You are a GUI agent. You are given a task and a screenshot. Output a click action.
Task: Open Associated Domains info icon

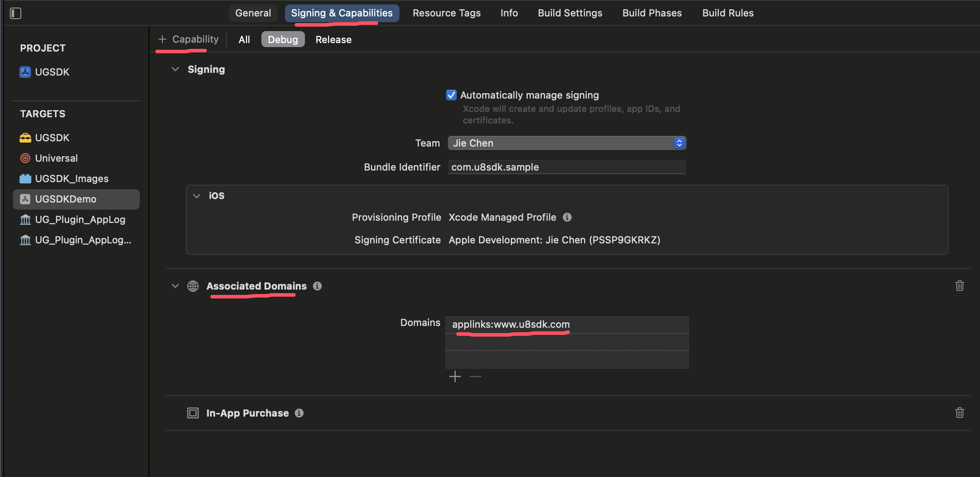317,286
